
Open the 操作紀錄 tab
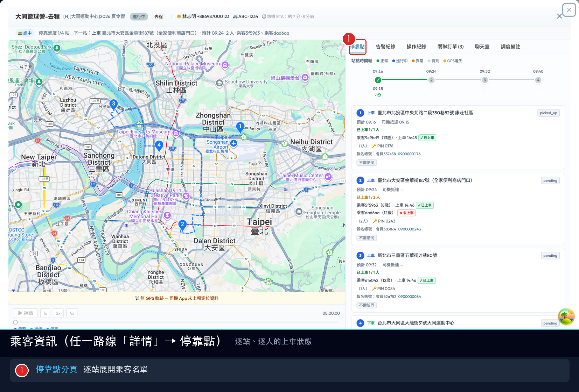[x=416, y=47]
